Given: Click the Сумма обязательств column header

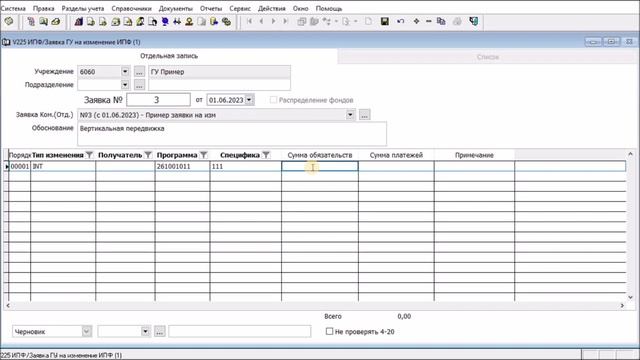Looking at the screenshot, I should click(x=320, y=155).
